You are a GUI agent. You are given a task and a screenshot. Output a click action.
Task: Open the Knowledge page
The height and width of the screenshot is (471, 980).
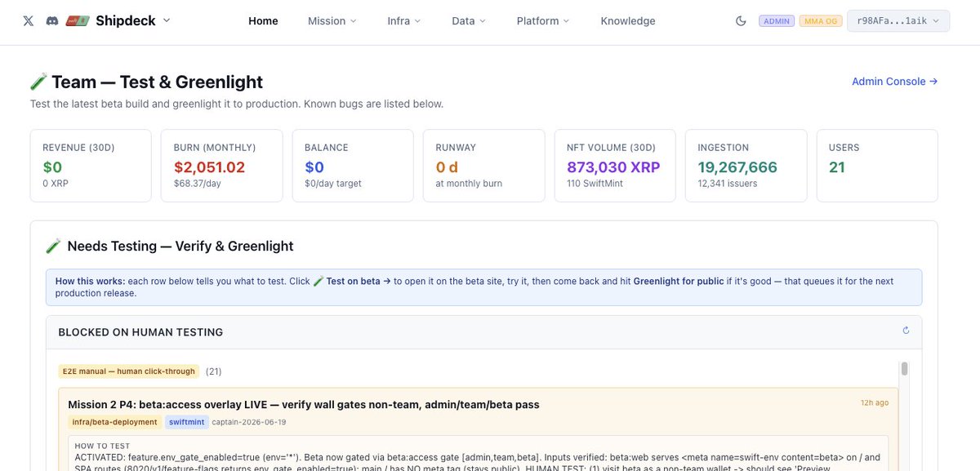tap(628, 20)
